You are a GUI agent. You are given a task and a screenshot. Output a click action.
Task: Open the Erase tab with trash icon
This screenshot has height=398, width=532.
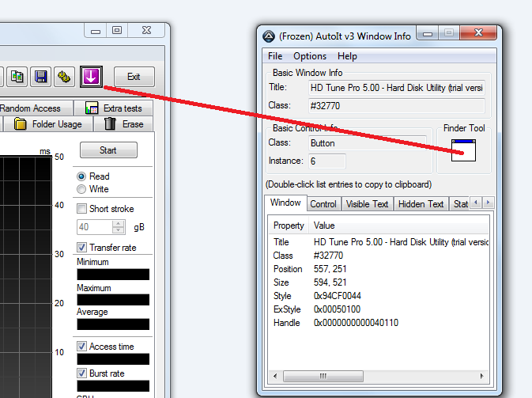pos(124,124)
